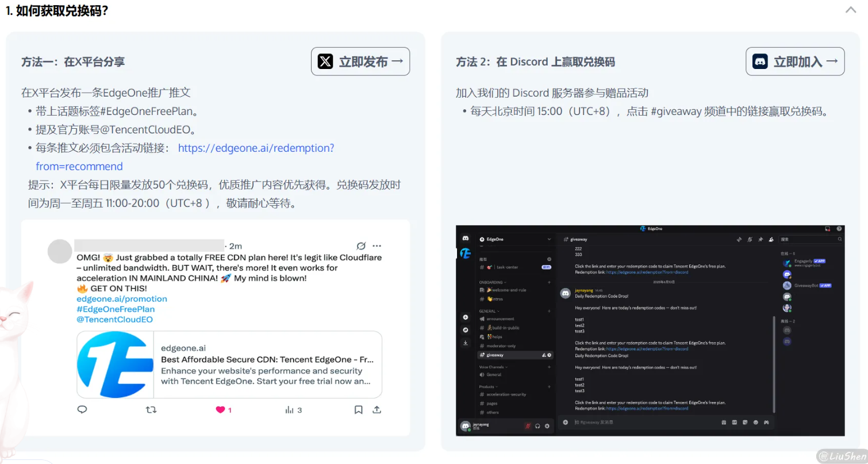
Task: Click the 方法 2：在 Discord 上赢取兑换码 title
Action: [x=535, y=62]
